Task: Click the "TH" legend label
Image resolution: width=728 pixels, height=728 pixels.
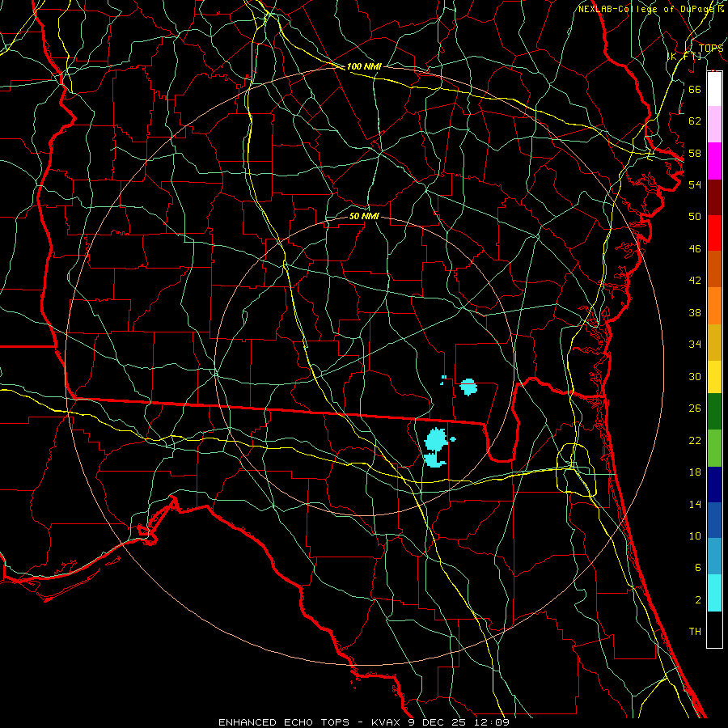Action: (x=695, y=632)
